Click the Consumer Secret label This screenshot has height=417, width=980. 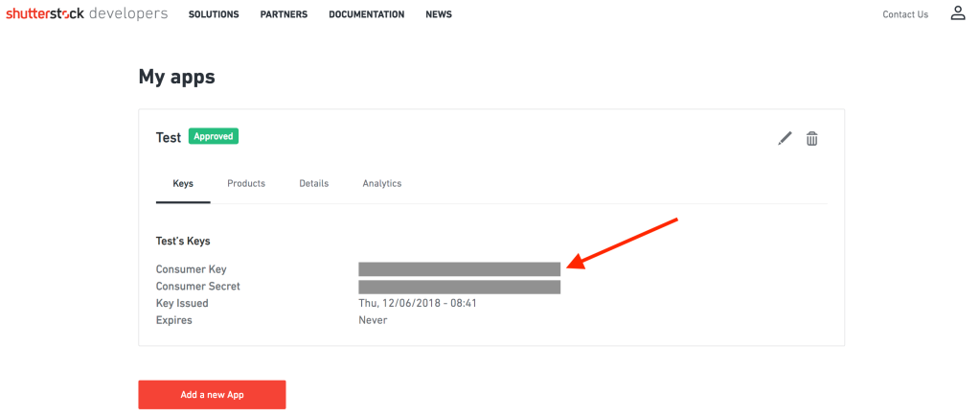[x=198, y=287]
